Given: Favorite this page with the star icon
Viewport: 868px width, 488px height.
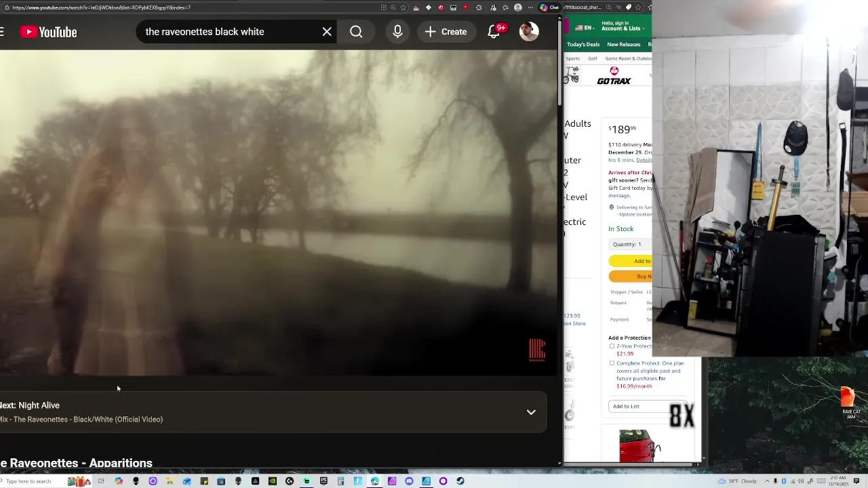Looking at the screenshot, I should (x=403, y=7).
